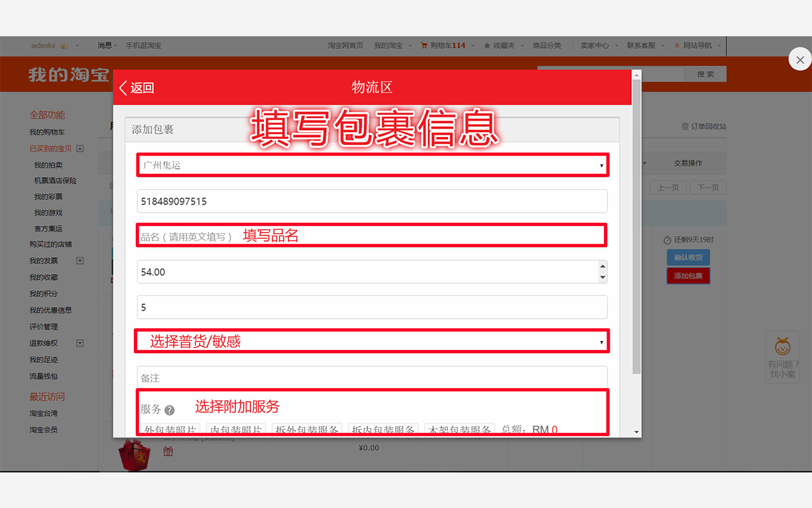Expand the 我的淘宝 top bar dropdown
Image resolution: width=812 pixels, height=508 pixels.
pyautogui.click(x=393, y=46)
